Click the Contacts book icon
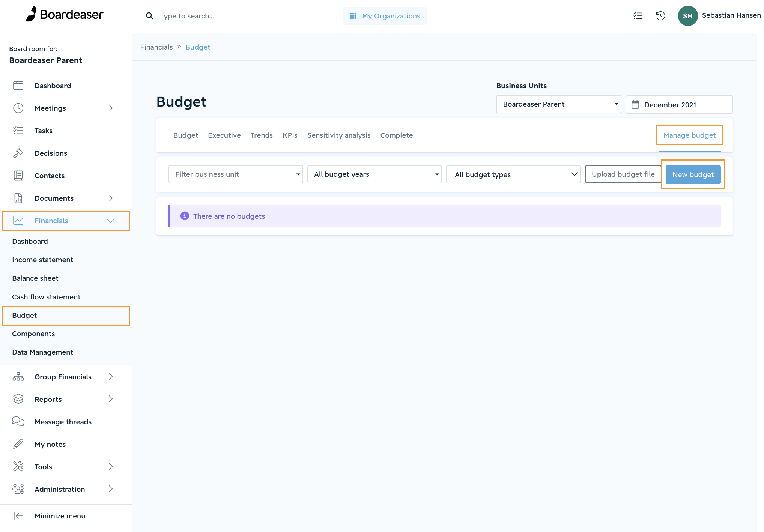764x532 pixels. tap(18, 176)
